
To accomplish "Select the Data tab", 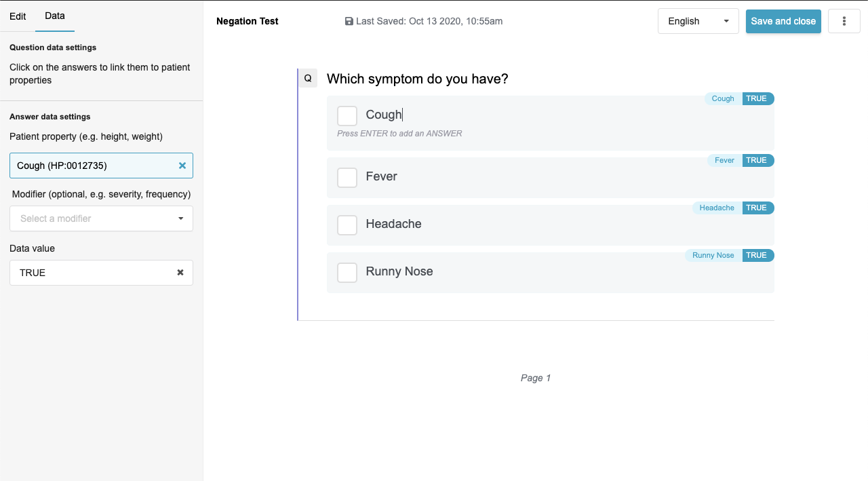I will 55,16.
